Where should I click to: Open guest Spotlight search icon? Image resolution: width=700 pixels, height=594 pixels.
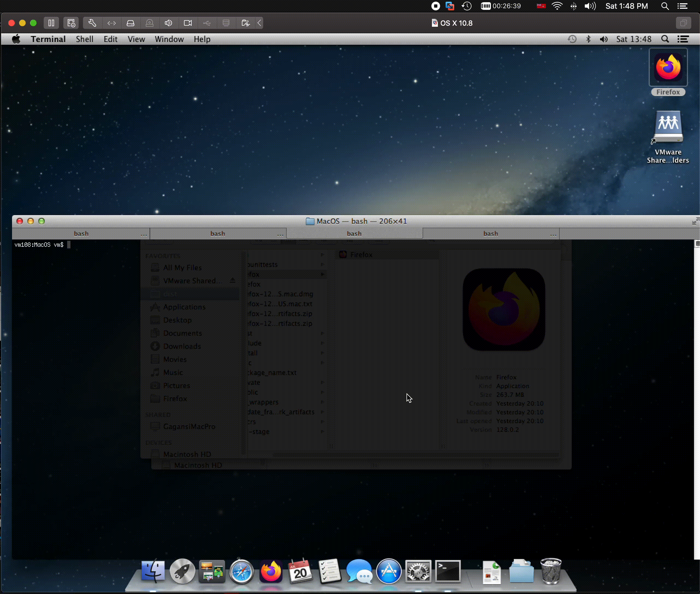click(x=665, y=39)
